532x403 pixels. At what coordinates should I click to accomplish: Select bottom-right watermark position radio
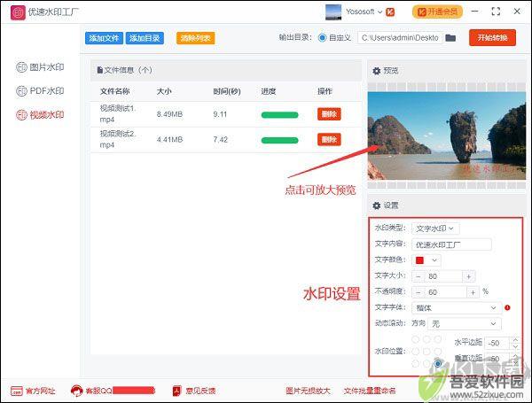click(438, 364)
